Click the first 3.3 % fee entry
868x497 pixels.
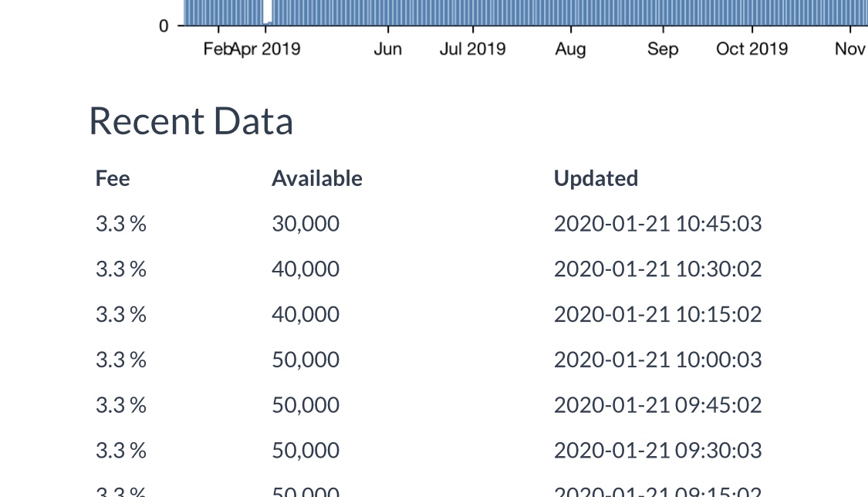pyautogui.click(x=120, y=223)
